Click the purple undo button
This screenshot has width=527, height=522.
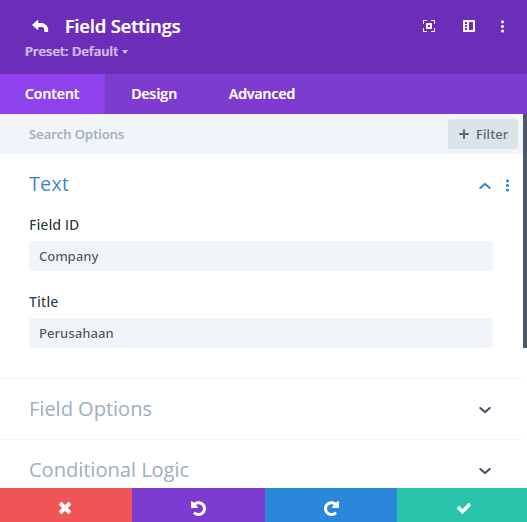[x=198, y=505]
